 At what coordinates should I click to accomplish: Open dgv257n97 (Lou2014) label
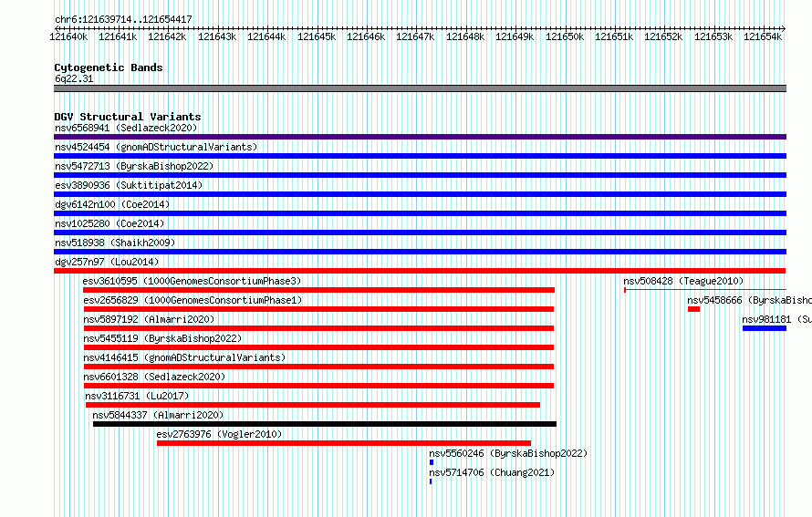[x=107, y=262]
